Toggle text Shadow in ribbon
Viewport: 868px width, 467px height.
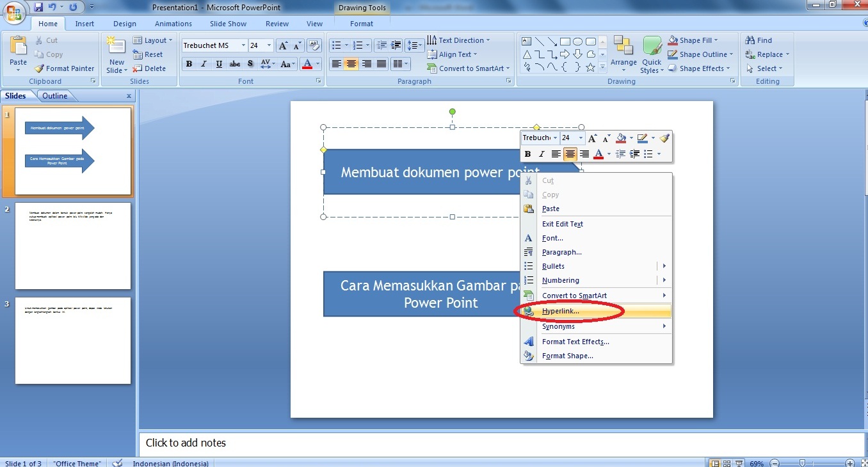(250, 64)
